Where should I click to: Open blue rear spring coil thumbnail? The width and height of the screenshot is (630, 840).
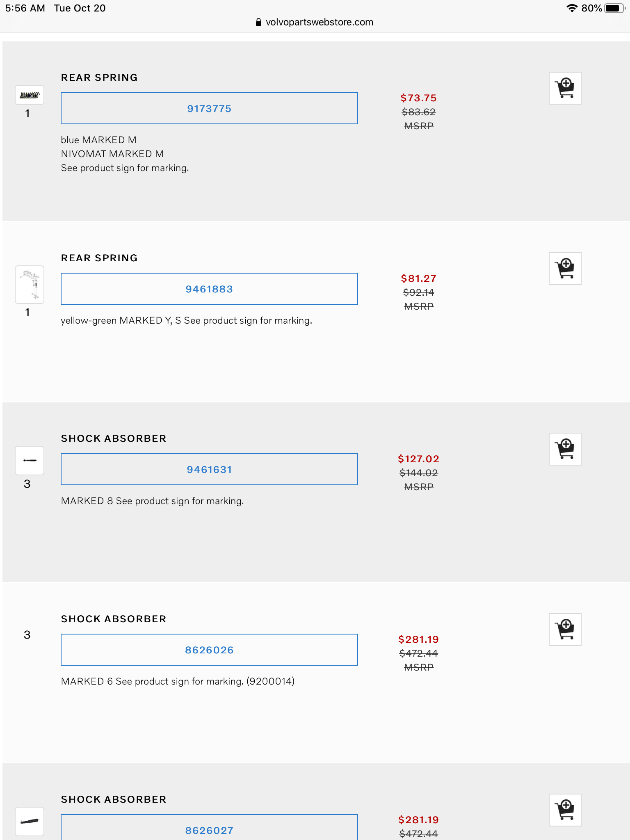(30, 95)
